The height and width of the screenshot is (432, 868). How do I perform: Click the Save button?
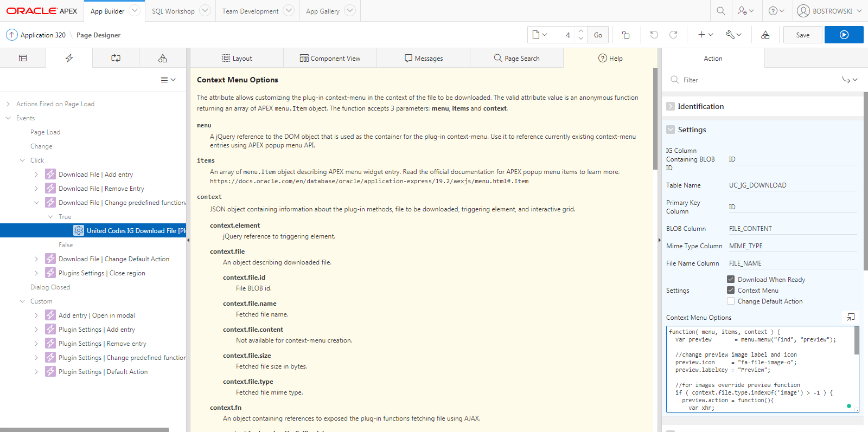[803, 35]
